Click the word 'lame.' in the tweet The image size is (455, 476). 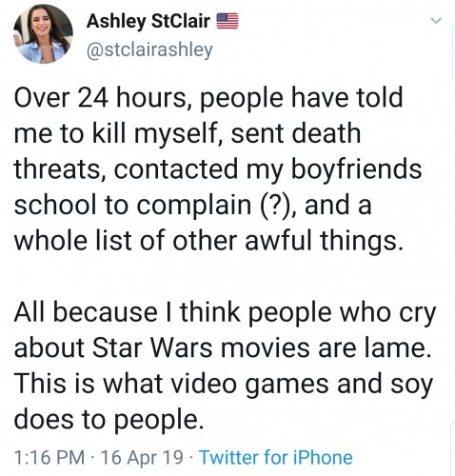tap(398, 347)
